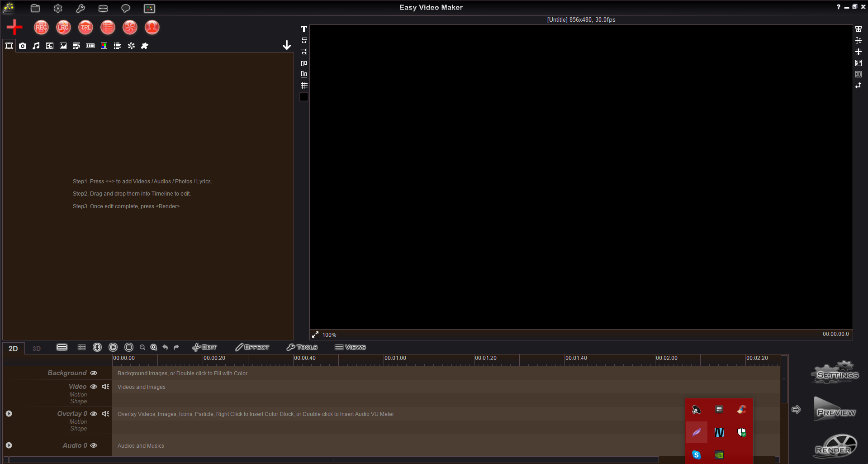Screen dimensions: 868x464
Task: Toggle Video track visibility eye
Action: pyautogui.click(x=94, y=387)
